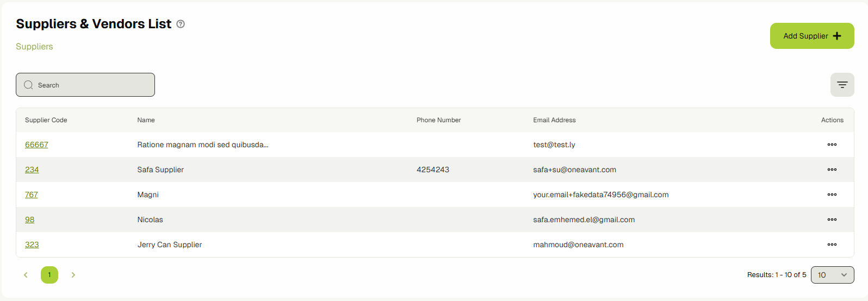
Task: Open supplier code 234 link
Action: click(x=32, y=170)
